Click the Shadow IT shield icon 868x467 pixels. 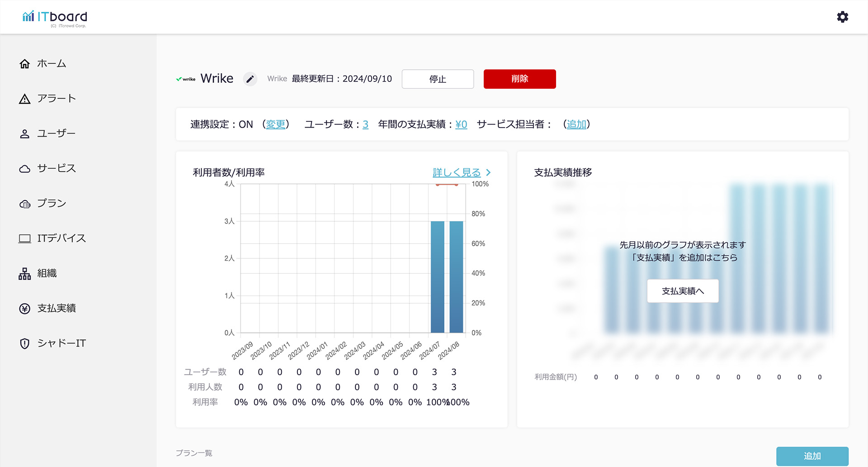click(25, 343)
